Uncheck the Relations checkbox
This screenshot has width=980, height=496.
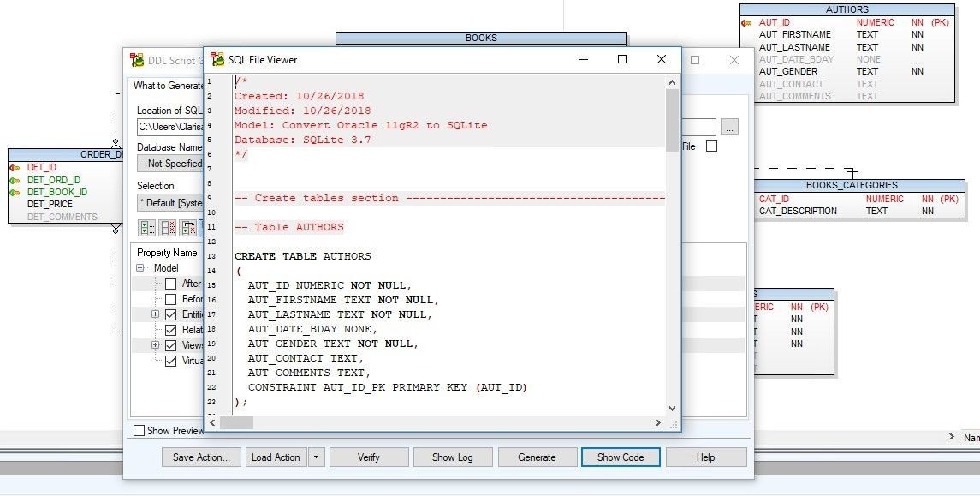coord(170,330)
